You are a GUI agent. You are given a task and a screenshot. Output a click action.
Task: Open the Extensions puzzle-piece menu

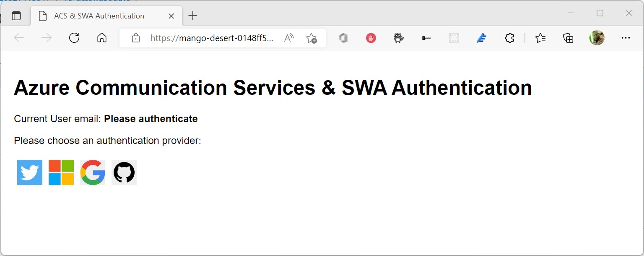pyautogui.click(x=509, y=38)
